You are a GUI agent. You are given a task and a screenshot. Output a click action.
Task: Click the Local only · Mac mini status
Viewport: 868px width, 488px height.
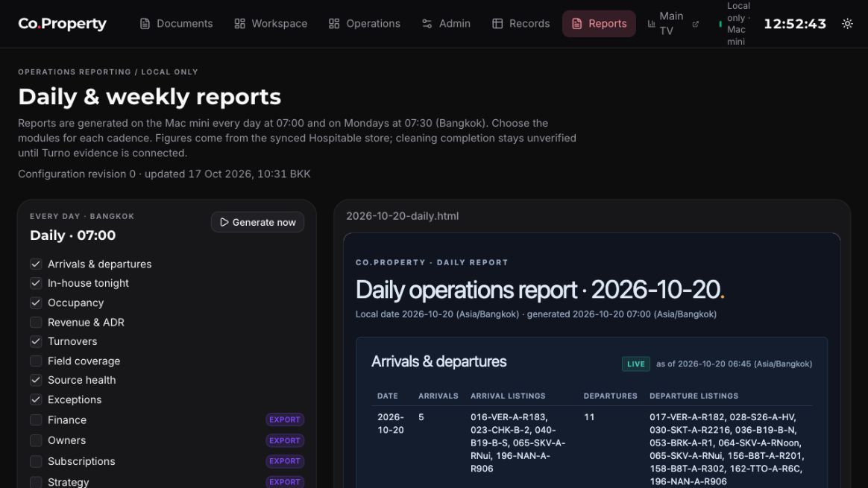tap(735, 24)
